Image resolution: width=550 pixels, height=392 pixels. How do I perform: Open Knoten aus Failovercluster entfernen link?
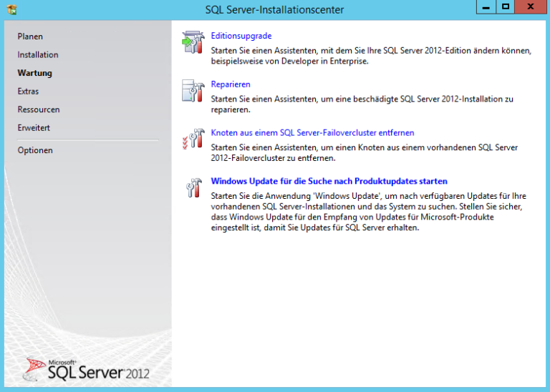click(x=312, y=133)
